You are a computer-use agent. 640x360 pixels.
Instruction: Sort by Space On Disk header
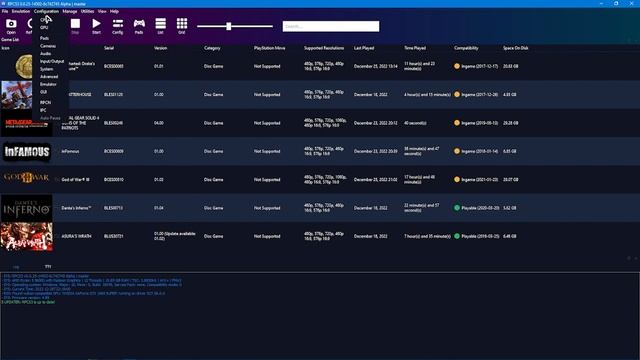tap(516, 48)
